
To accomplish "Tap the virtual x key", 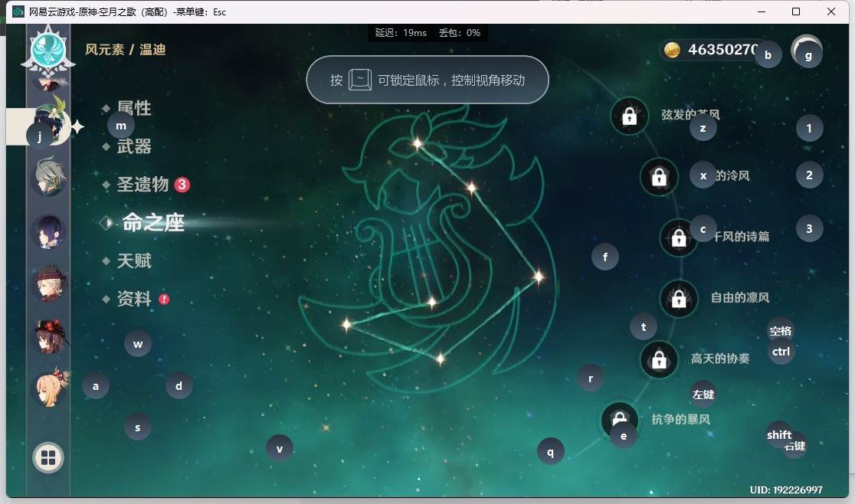I will coord(703,175).
